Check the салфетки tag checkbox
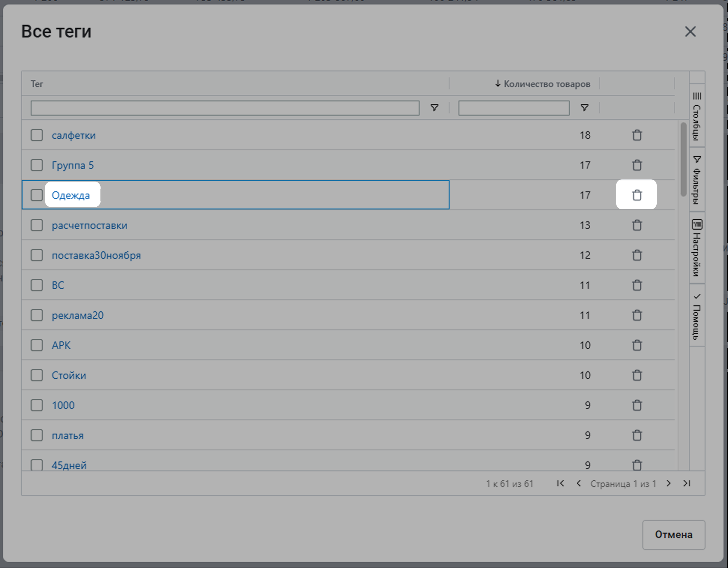The width and height of the screenshot is (728, 568). click(x=37, y=135)
